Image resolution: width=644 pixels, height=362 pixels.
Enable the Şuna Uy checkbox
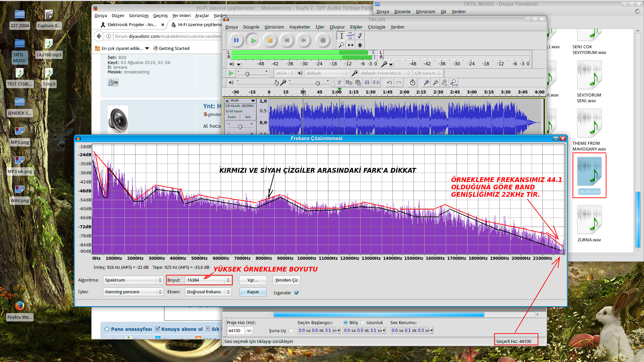291,330
